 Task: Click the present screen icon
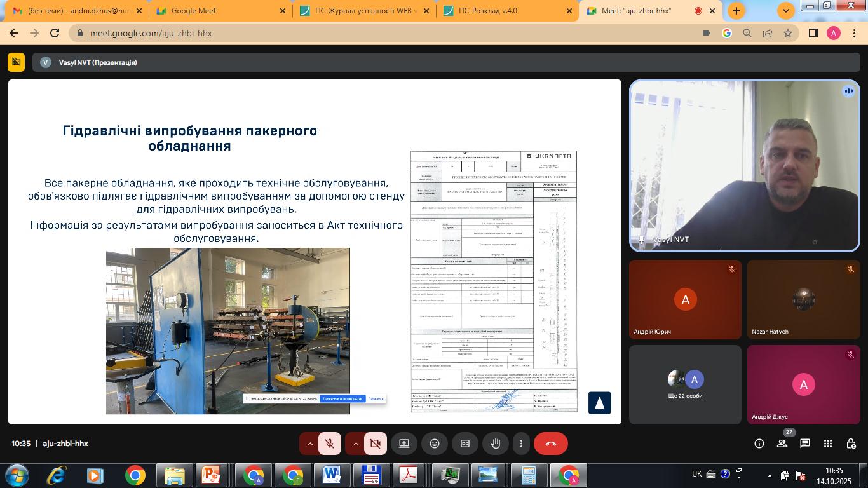(404, 444)
